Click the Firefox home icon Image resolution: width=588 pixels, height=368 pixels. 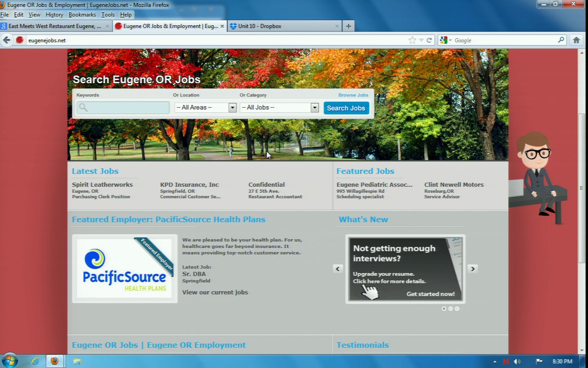pyautogui.click(x=577, y=40)
